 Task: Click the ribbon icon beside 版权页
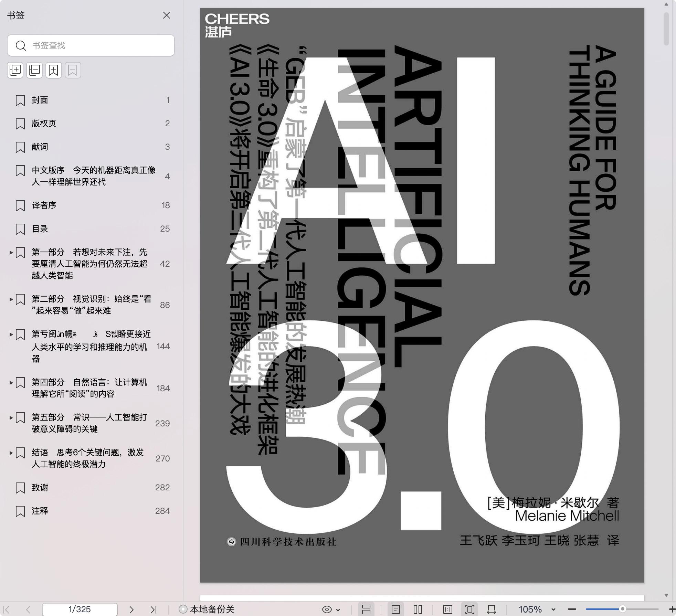pos(20,124)
